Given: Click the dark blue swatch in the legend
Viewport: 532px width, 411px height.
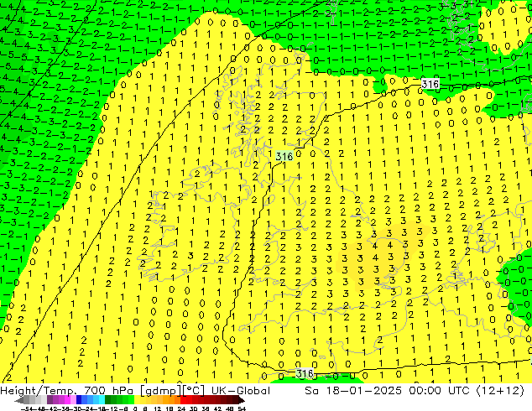Looking at the screenshot, I should (x=79, y=400).
